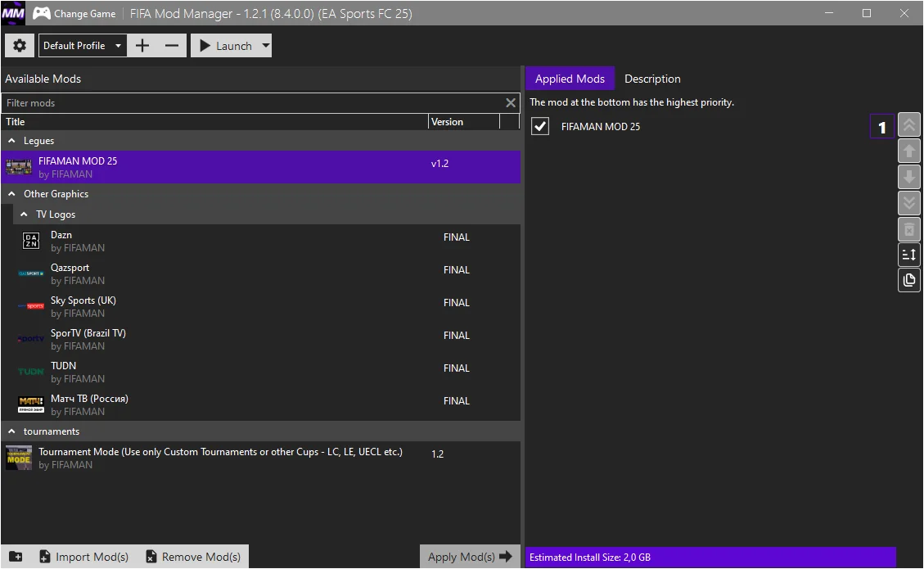
Task: Select the TUDN mod row
Action: coord(268,372)
